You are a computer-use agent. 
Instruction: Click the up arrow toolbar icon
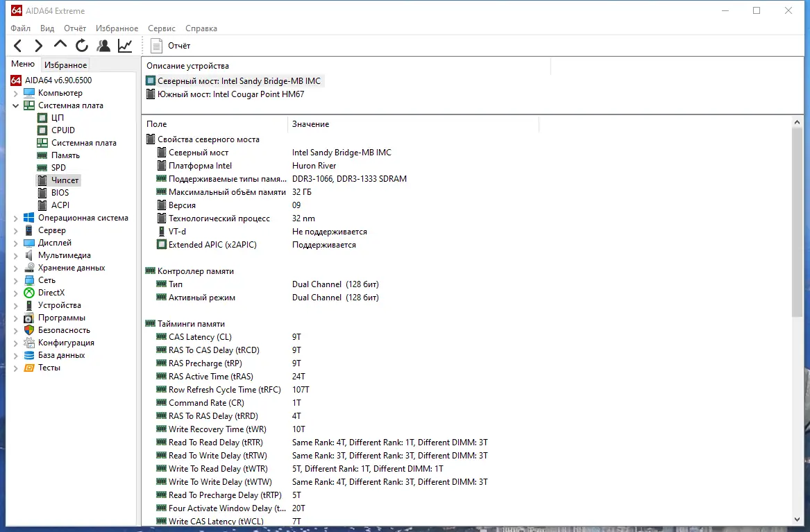[60, 45]
